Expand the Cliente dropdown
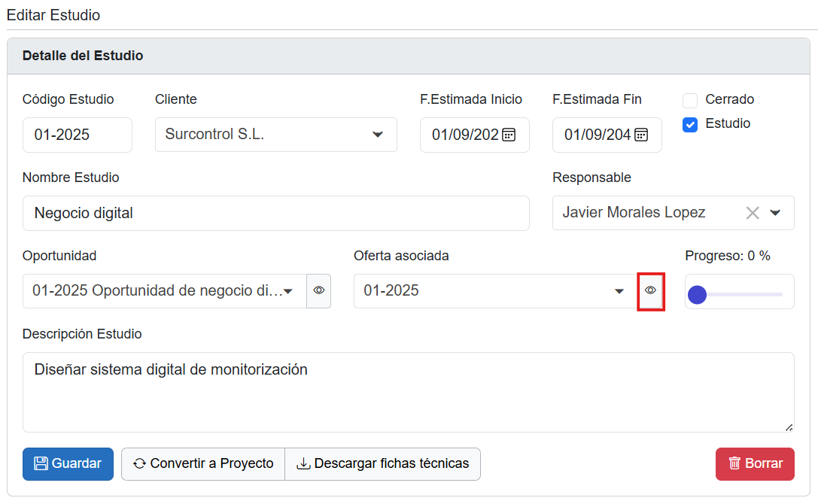Image resolution: width=818 pixels, height=504 pixels. 377,135
